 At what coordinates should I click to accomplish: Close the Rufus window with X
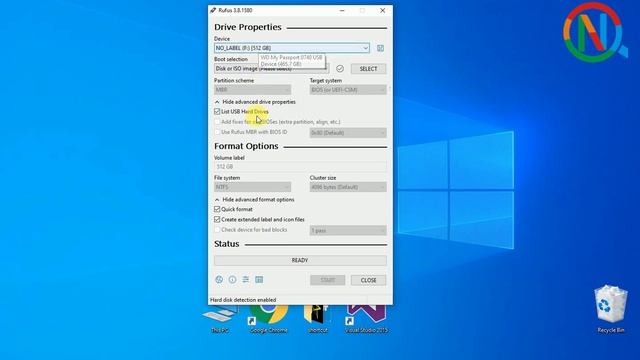(382, 10)
